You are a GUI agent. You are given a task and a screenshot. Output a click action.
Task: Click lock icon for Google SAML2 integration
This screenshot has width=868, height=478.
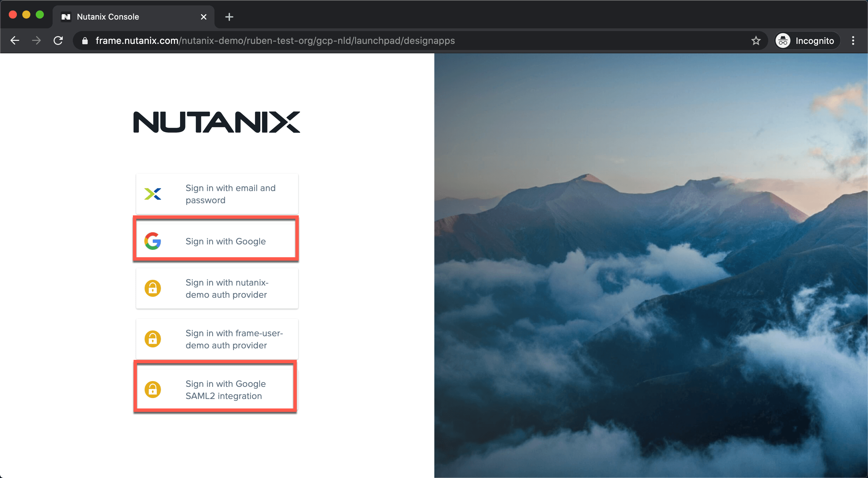click(153, 389)
